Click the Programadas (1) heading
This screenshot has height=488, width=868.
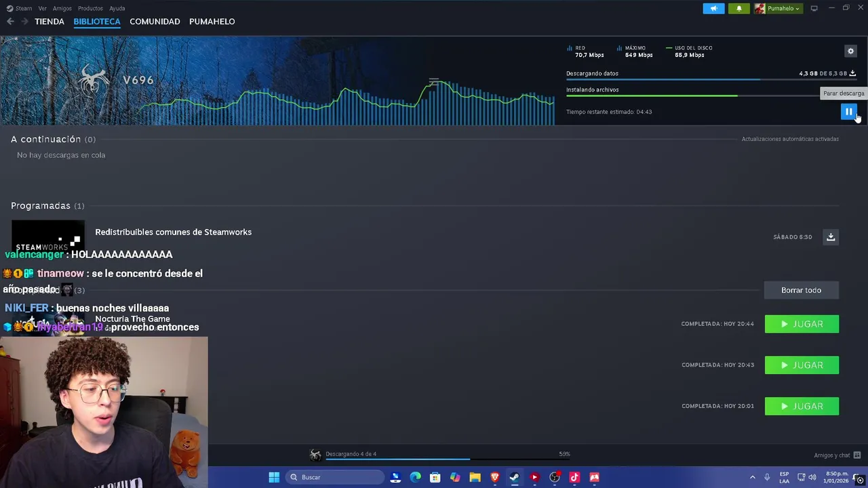coord(47,205)
